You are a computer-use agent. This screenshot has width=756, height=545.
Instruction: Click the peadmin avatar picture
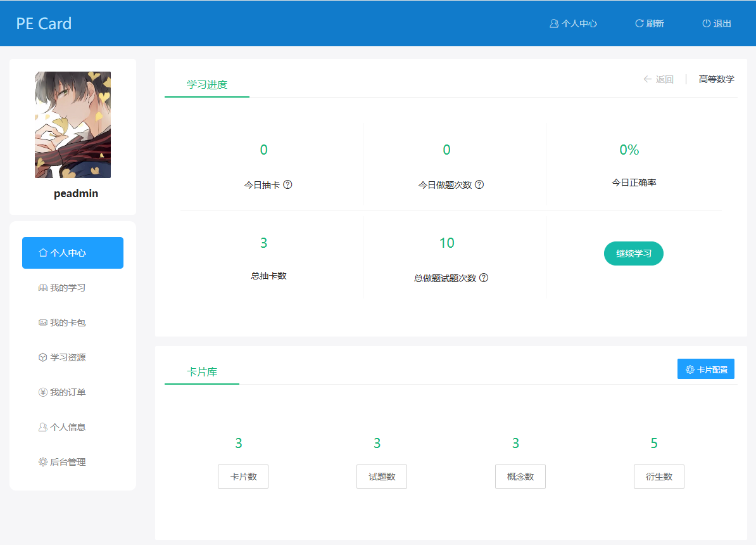pyautogui.click(x=73, y=125)
